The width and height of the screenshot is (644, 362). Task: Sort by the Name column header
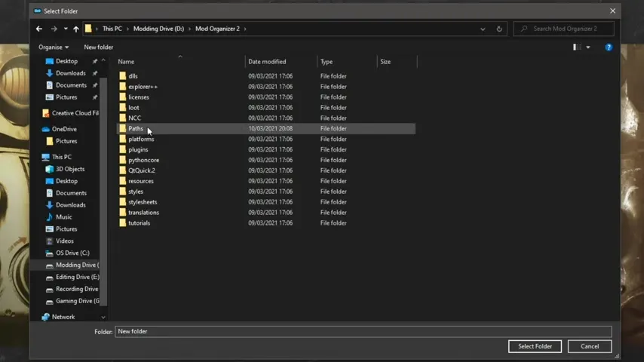(126, 62)
